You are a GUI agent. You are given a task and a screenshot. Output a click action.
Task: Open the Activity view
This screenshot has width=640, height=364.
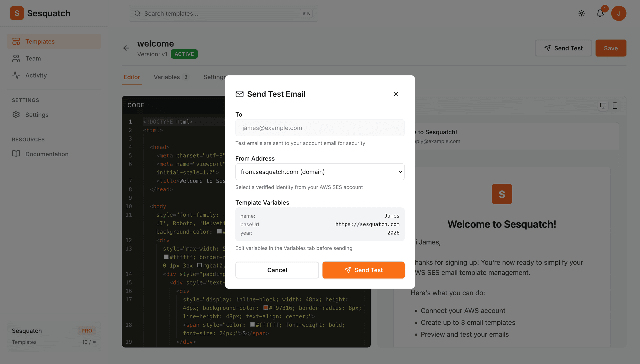point(36,75)
